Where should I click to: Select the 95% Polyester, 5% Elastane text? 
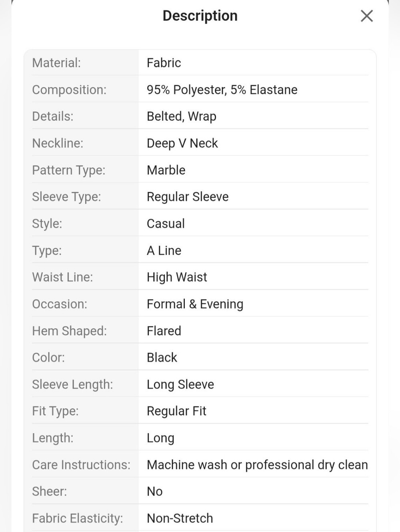click(222, 90)
